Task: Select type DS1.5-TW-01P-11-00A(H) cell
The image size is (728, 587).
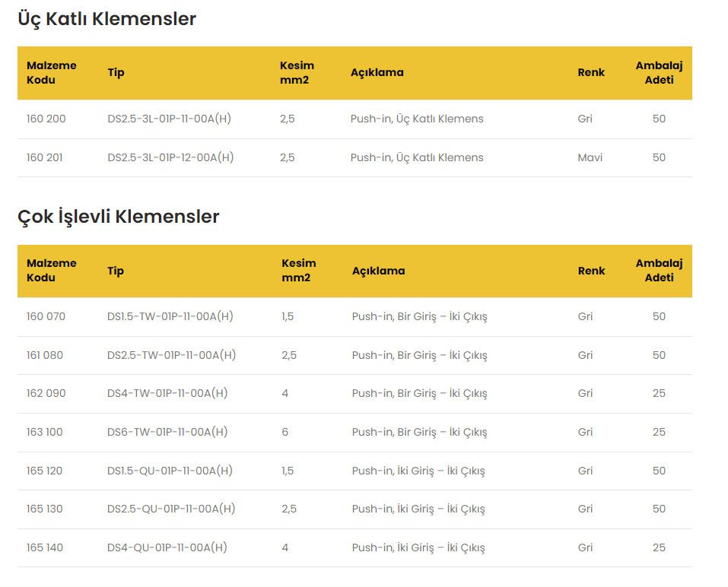Action: [x=170, y=316]
